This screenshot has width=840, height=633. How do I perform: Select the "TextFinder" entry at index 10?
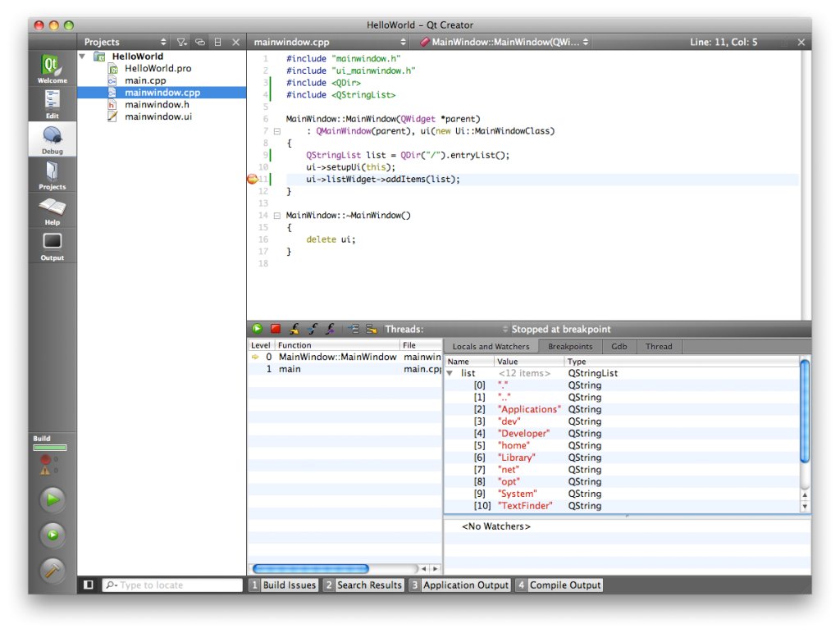(525, 506)
